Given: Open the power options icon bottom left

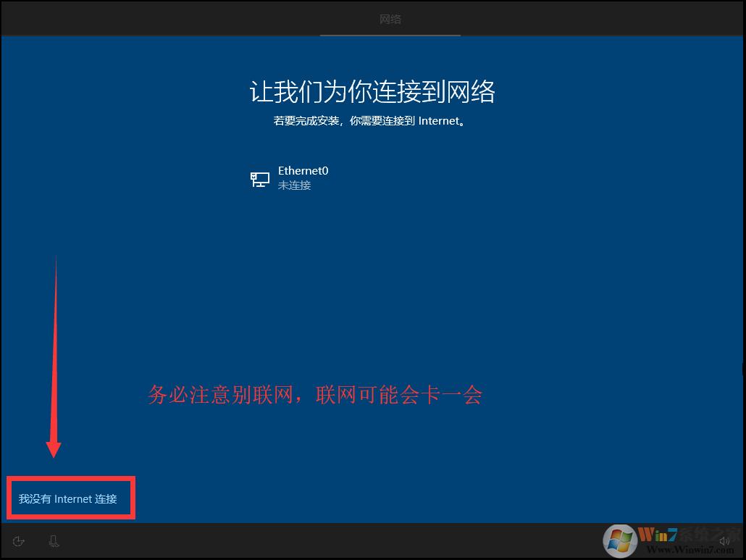Looking at the screenshot, I should (18, 540).
